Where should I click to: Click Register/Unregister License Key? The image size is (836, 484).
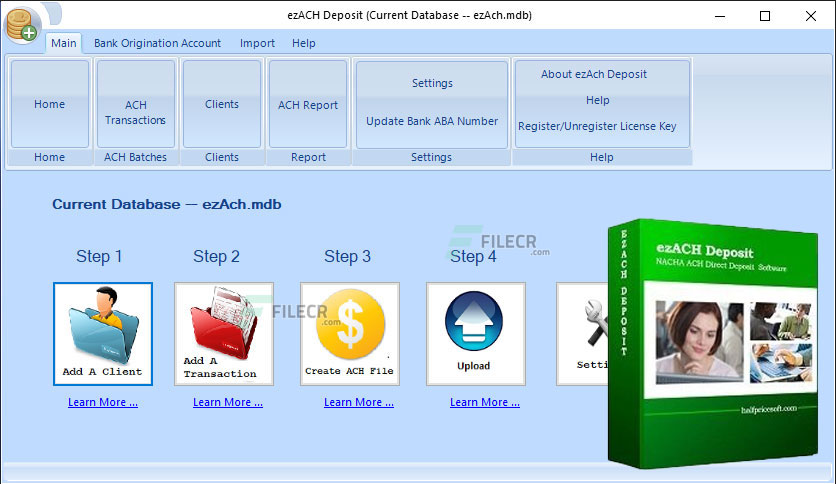click(x=597, y=126)
